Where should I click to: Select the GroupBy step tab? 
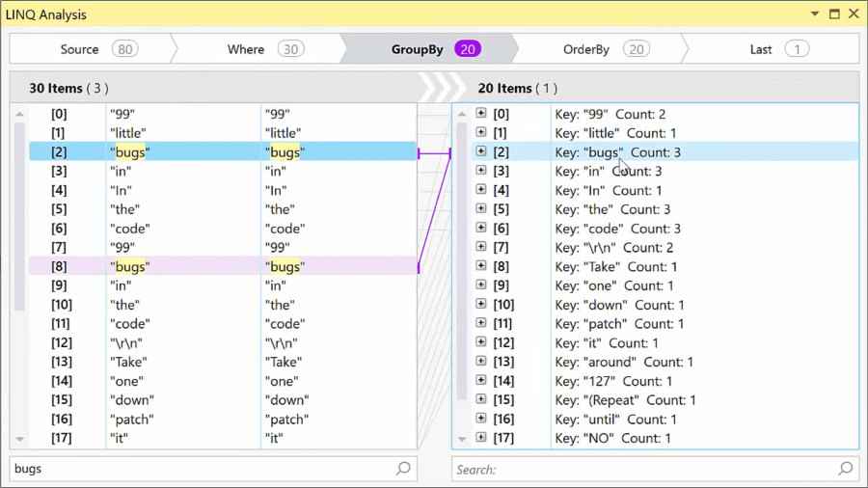coord(429,49)
